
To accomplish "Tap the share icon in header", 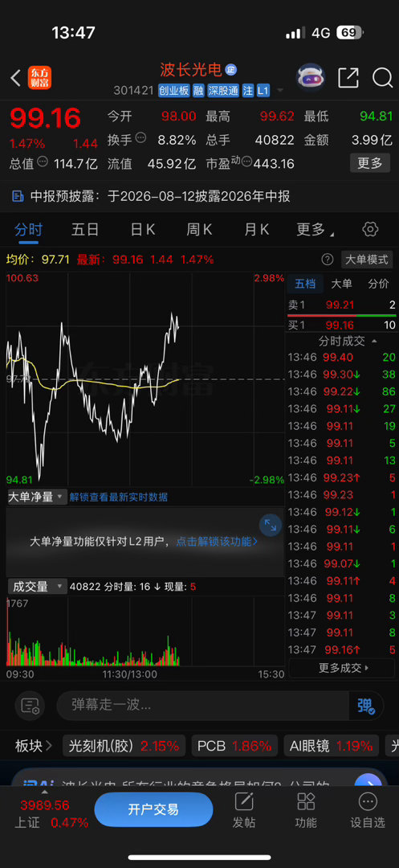I will [x=348, y=78].
